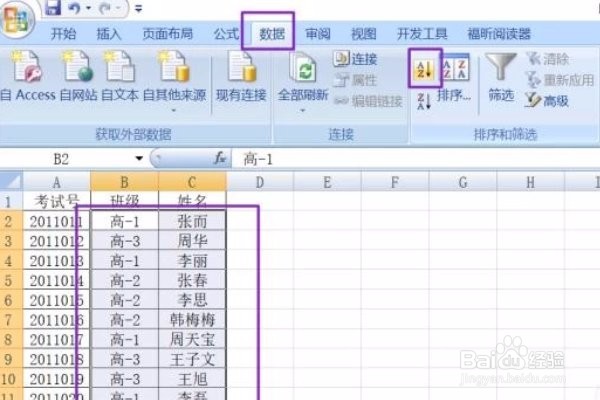
Task: Switch to the 开始 tab
Action: pos(63,34)
